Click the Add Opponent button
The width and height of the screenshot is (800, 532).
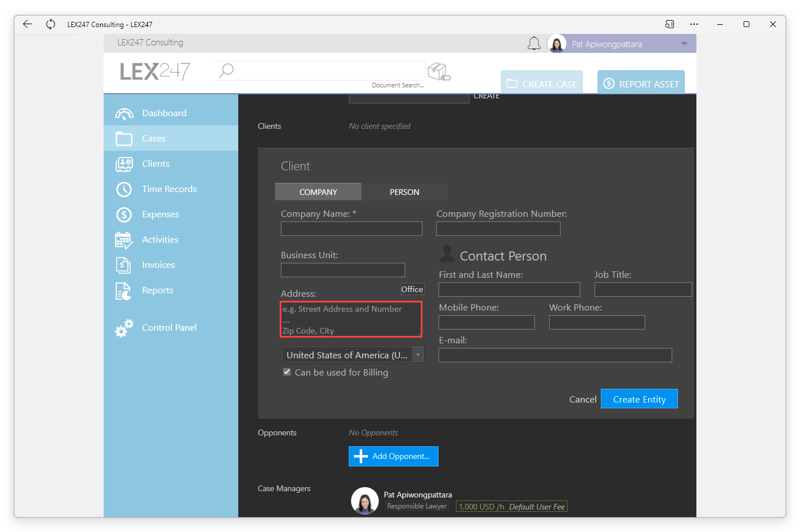point(394,456)
